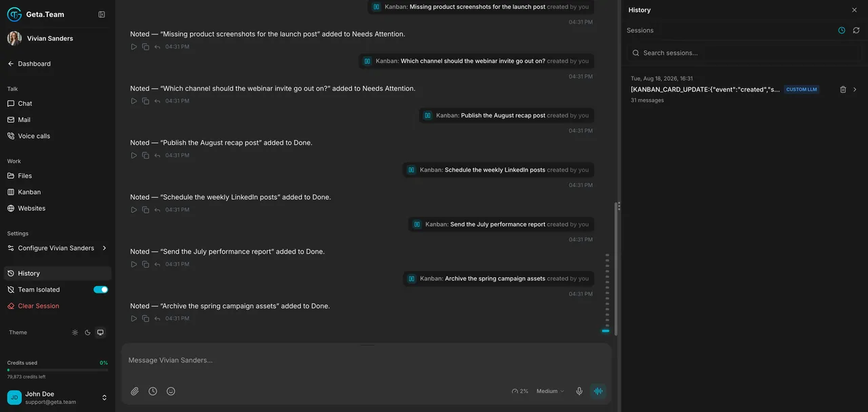
Task: Refresh the sessions list
Action: (x=856, y=30)
